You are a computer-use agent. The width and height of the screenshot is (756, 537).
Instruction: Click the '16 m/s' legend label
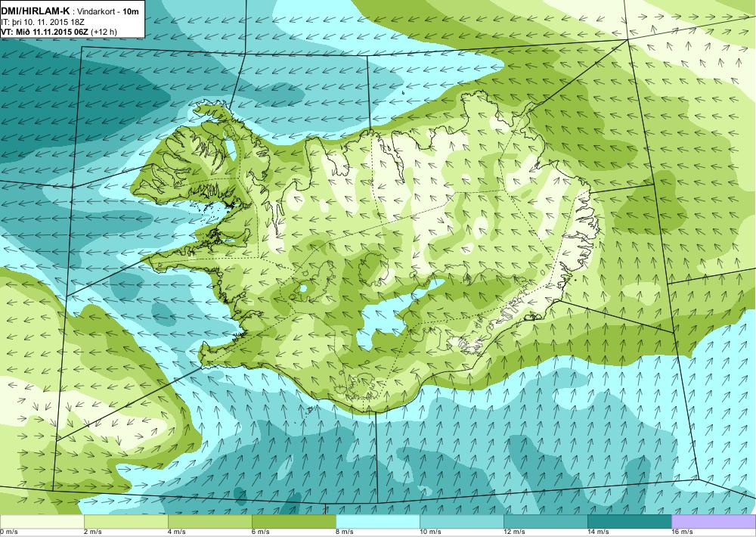(x=682, y=532)
